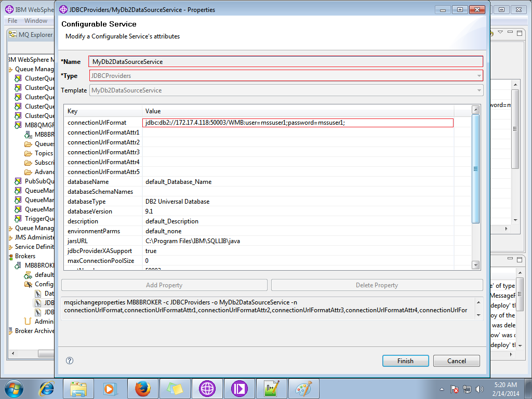Click command text box scroll up arrow

[478, 302]
